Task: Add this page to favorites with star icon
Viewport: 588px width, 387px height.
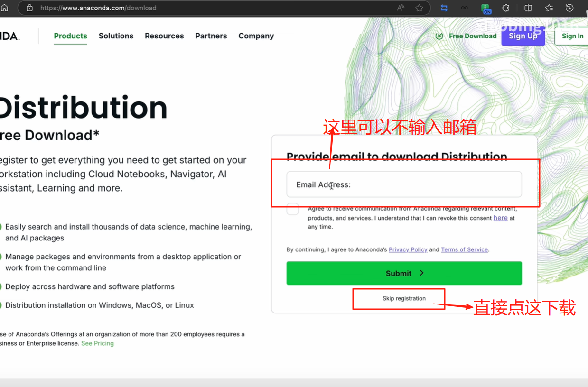Action: (x=419, y=8)
